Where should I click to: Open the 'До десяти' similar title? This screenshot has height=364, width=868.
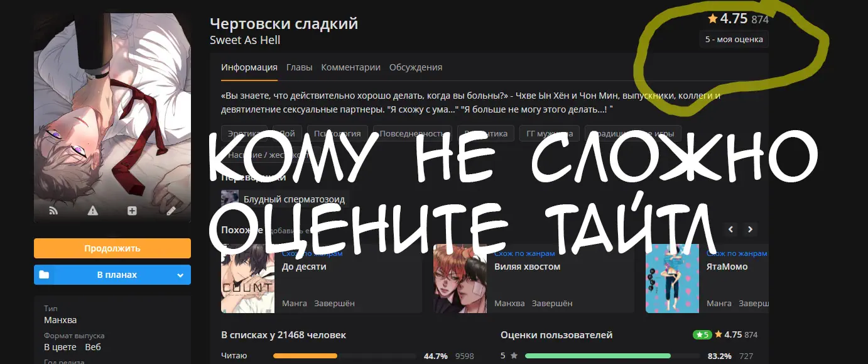[x=305, y=267]
